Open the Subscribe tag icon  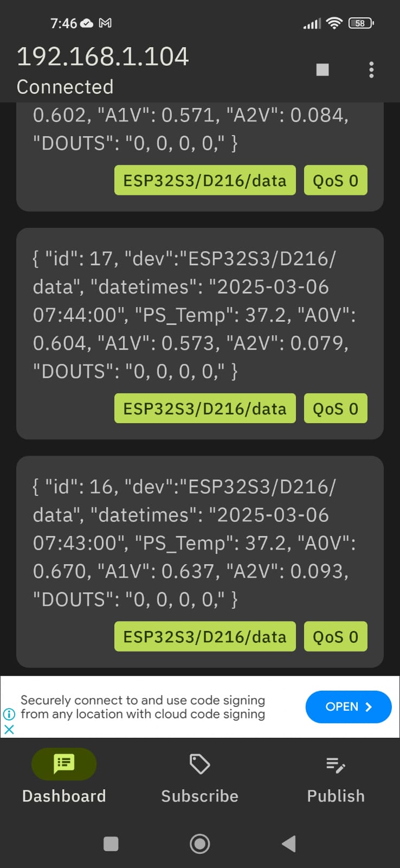tap(199, 764)
